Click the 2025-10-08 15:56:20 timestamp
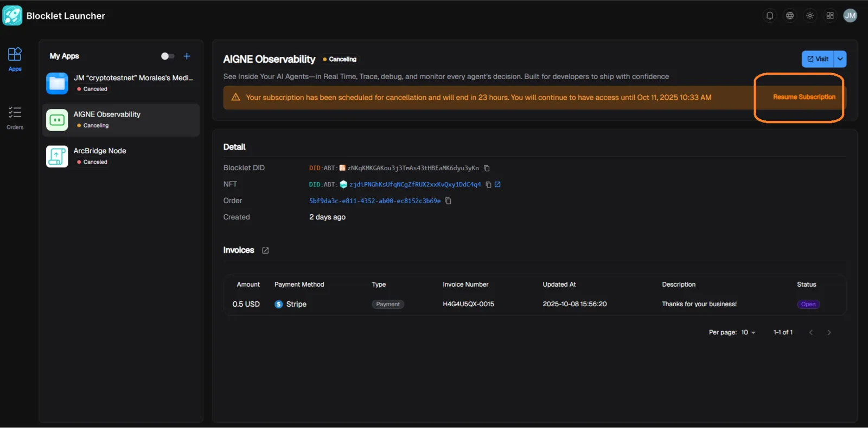Screen dimensions: 868x433 coord(575,304)
